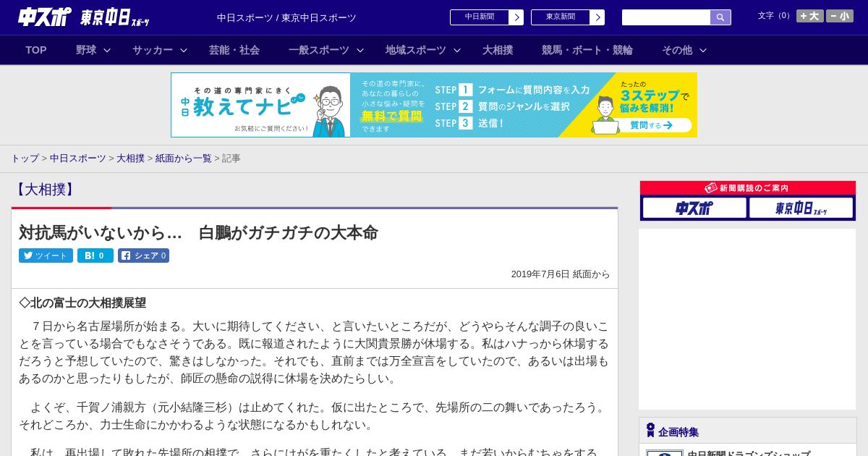Open the その他 navigation menu
The height and width of the screenshot is (456, 868).
coord(677,50)
